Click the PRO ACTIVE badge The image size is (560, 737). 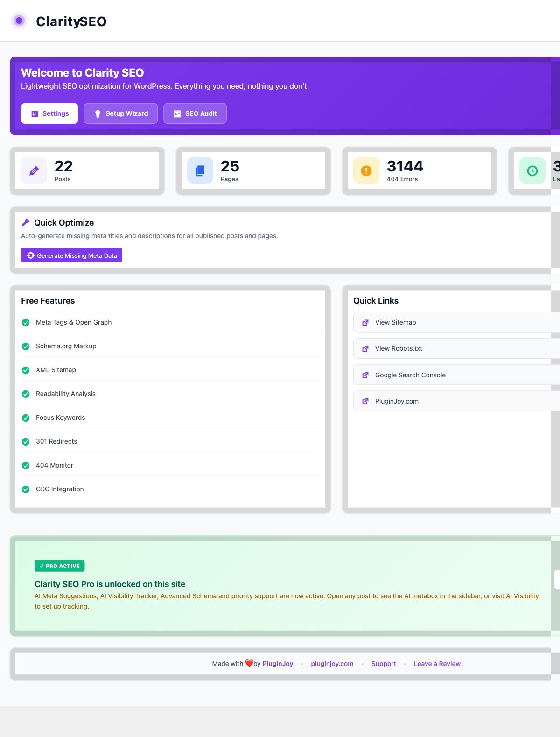(x=60, y=566)
